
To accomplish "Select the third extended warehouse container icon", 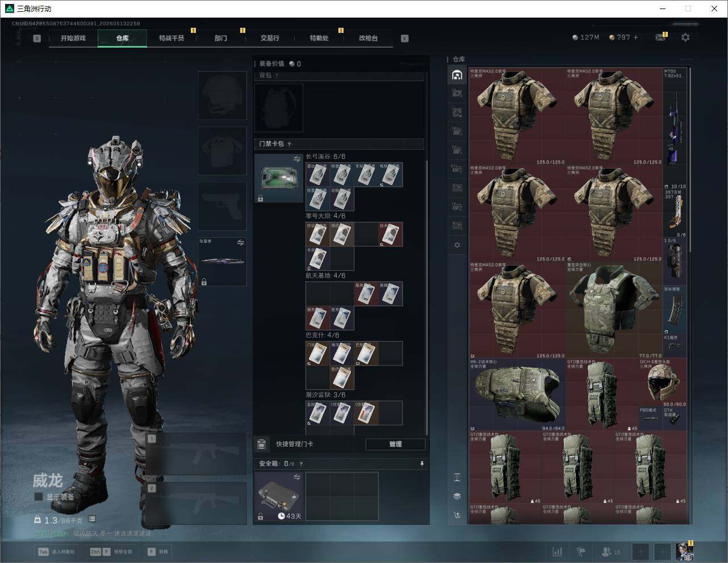I will pos(457,130).
